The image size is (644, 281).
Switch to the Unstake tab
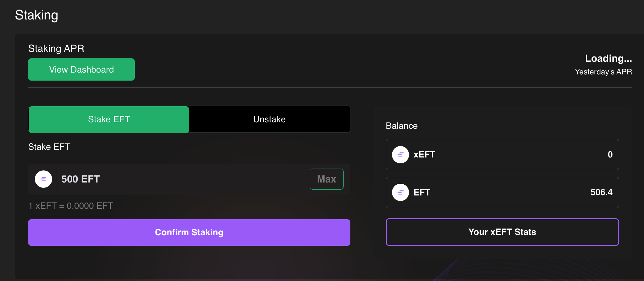(x=270, y=120)
